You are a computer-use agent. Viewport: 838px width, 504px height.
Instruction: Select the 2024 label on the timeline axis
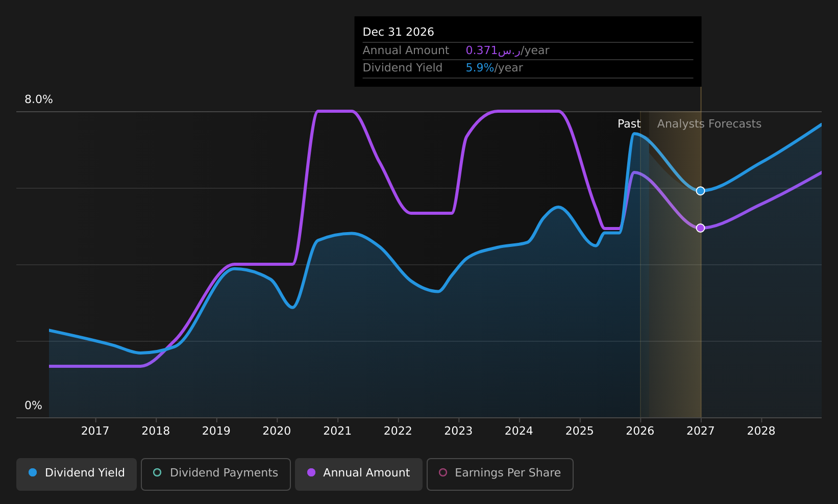[x=519, y=431]
